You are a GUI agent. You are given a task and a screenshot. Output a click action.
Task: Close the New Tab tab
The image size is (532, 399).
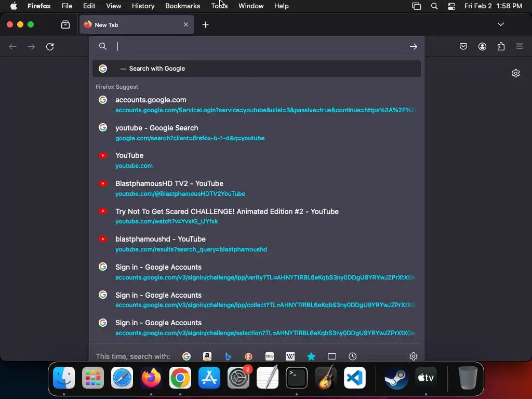(186, 24)
